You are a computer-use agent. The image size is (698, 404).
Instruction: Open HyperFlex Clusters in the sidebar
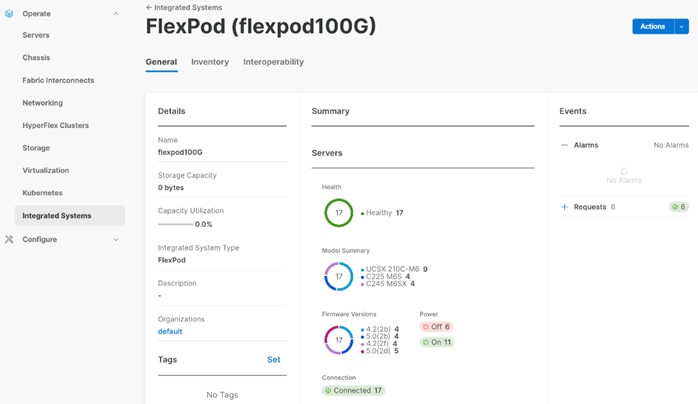point(56,125)
